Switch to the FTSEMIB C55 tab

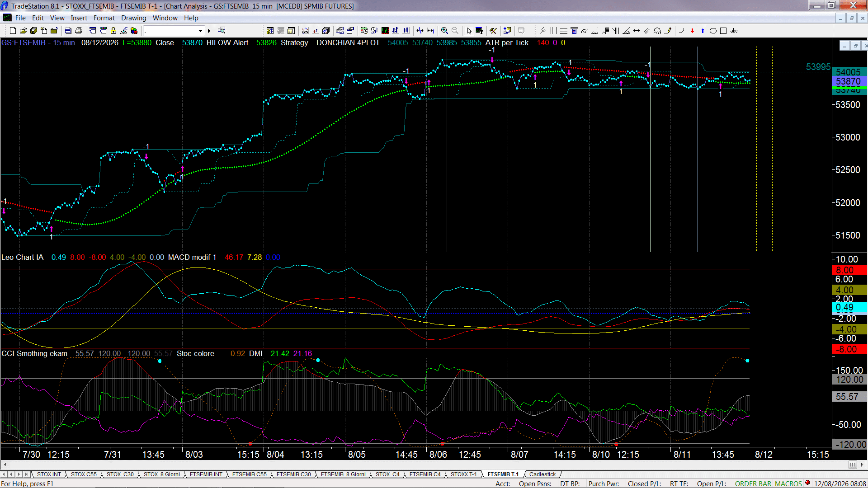click(250, 474)
